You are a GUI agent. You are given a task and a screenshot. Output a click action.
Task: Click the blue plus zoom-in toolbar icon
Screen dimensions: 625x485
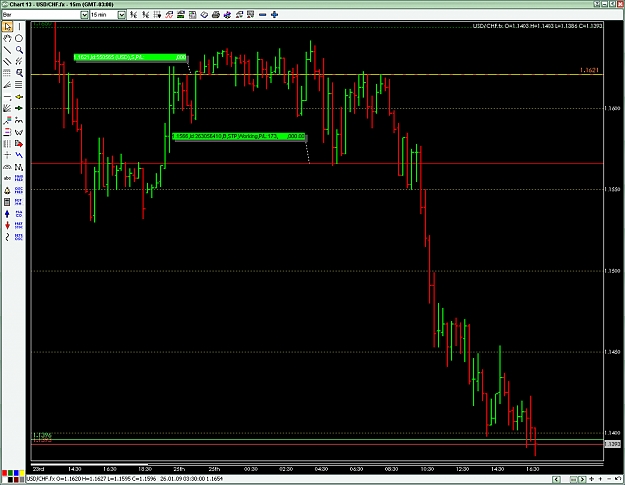point(274,15)
